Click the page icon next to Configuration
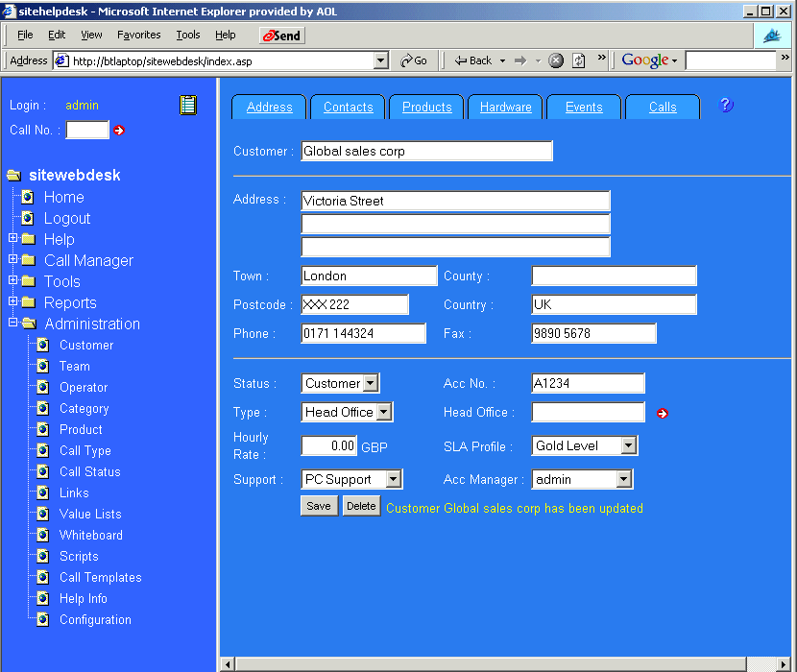Screen dimensions: 797x672 coord(43,619)
